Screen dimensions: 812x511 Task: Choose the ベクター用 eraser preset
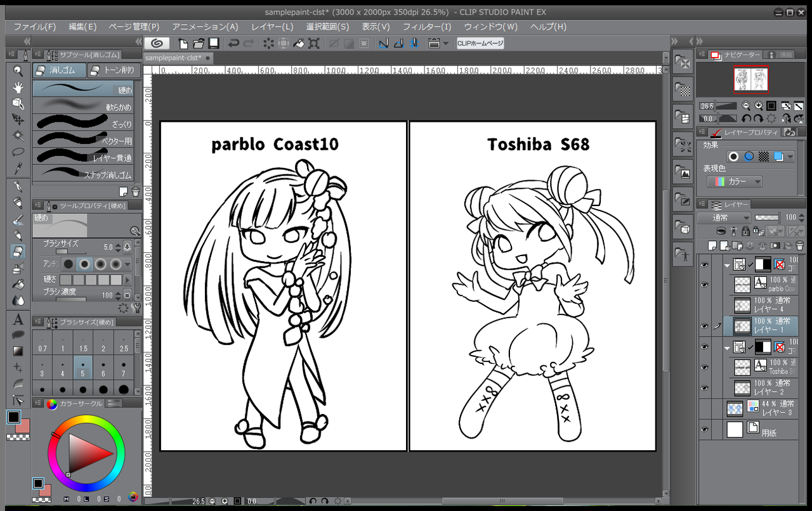(82, 138)
